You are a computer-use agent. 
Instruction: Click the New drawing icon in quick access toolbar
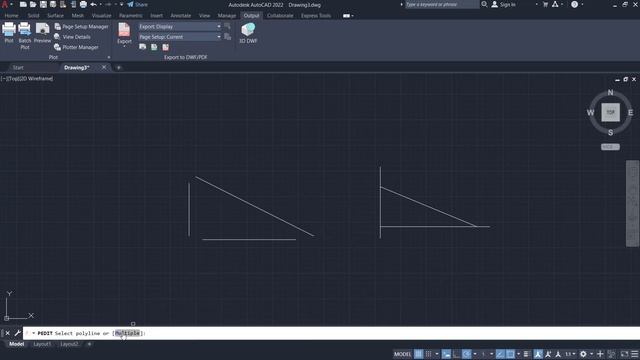(x=23, y=4)
